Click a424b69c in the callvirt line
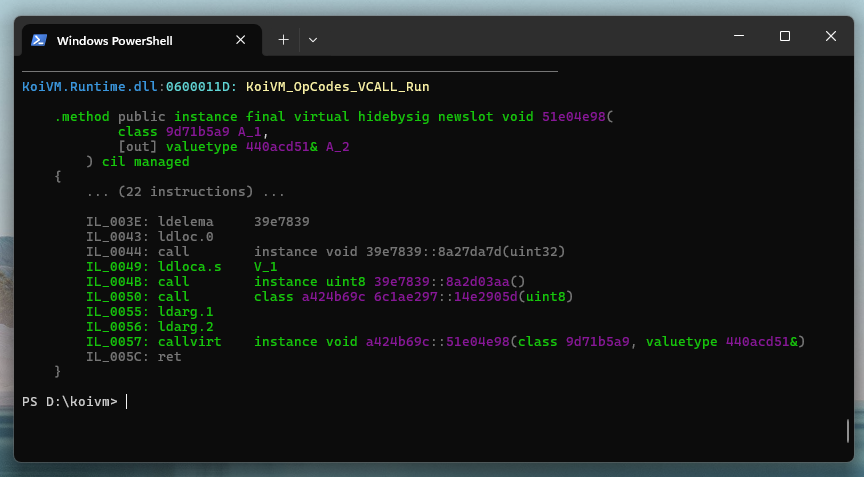 click(397, 342)
